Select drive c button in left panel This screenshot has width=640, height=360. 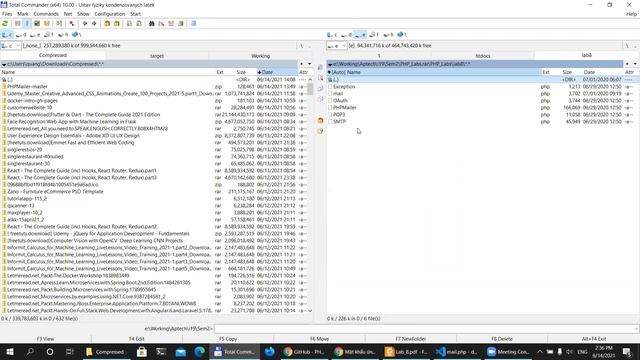click(7, 35)
